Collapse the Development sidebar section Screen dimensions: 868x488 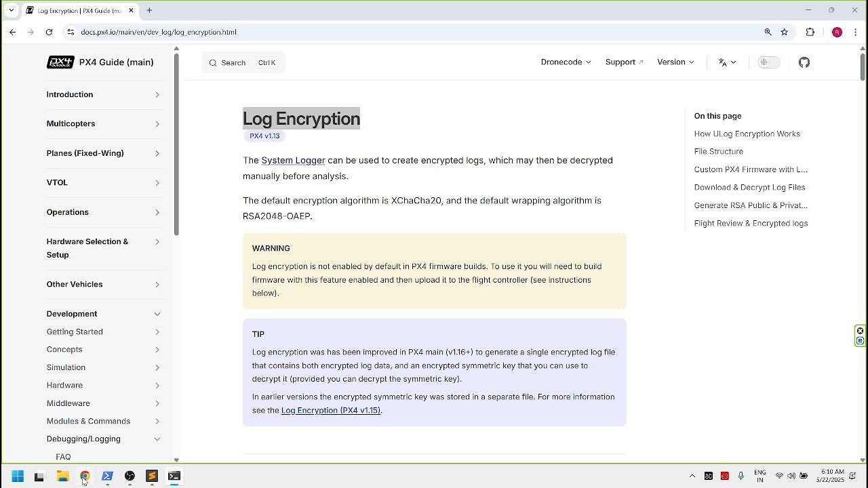click(x=103, y=314)
